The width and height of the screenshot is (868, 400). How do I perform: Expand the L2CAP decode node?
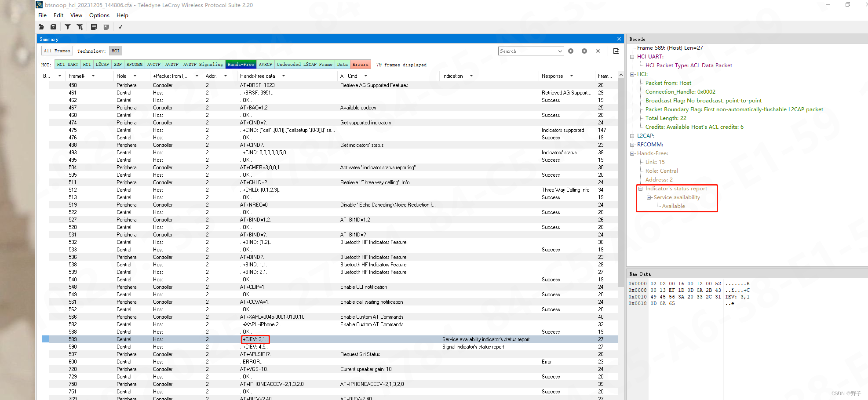[632, 135]
